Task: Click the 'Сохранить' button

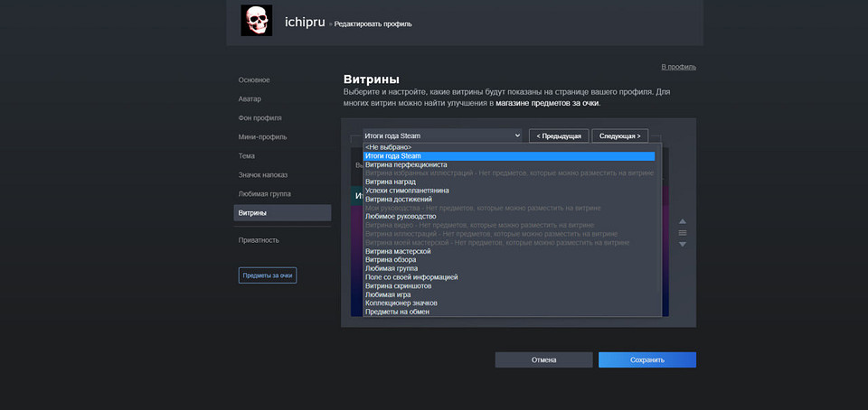Action: pyautogui.click(x=647, y=359)
